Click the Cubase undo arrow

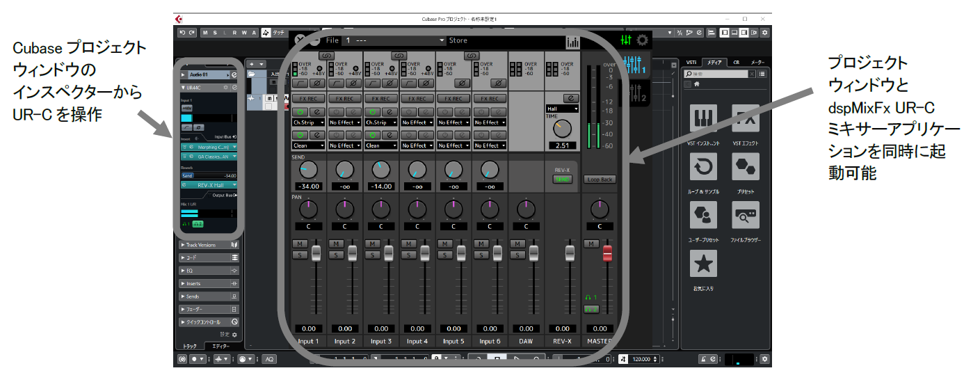tap(183, 33)
